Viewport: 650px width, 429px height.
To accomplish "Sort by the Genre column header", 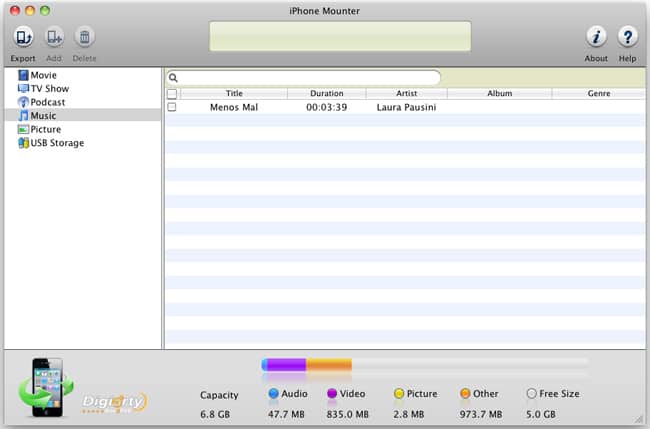I will pyautogui.click(x=599, y=93).
